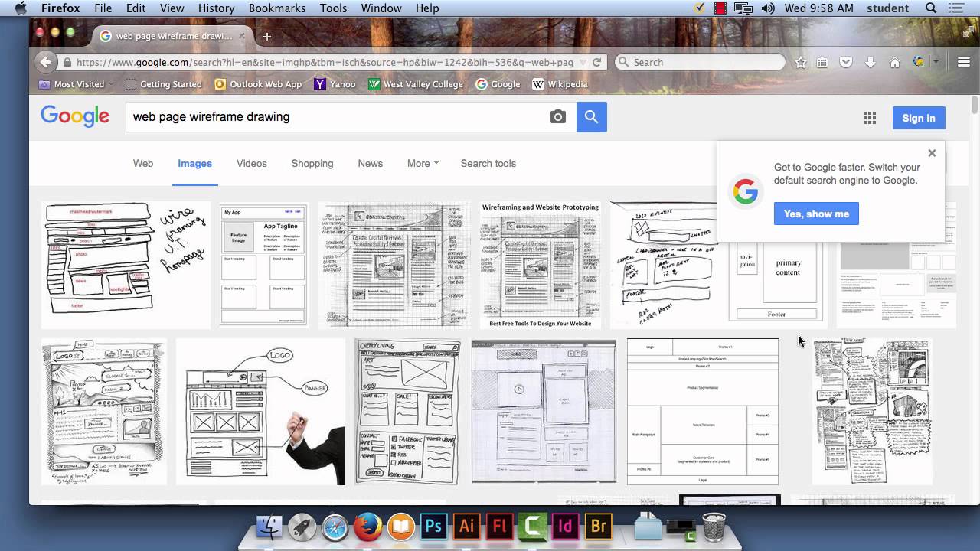
Task: Switch to the Videos results tab
Action: point(251,163)
